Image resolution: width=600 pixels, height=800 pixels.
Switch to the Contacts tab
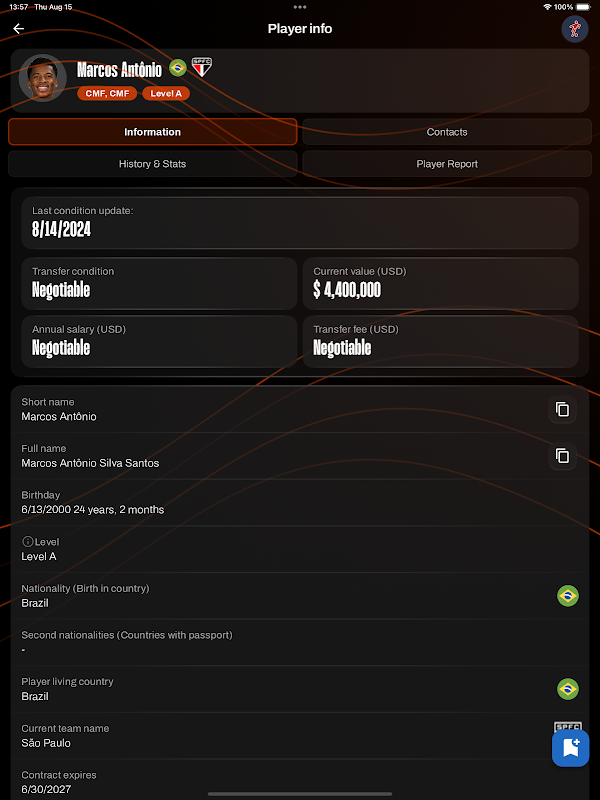pos(447,132)
